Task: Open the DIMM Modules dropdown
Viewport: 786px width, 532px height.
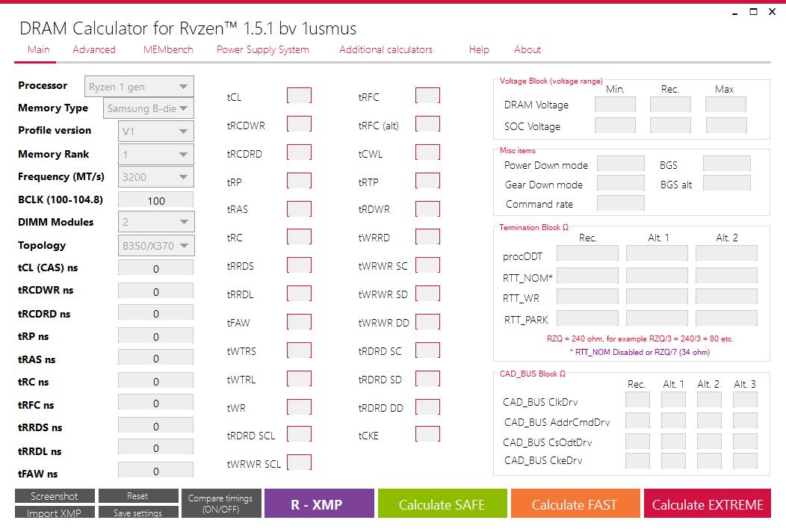Action: coord(156,222)
